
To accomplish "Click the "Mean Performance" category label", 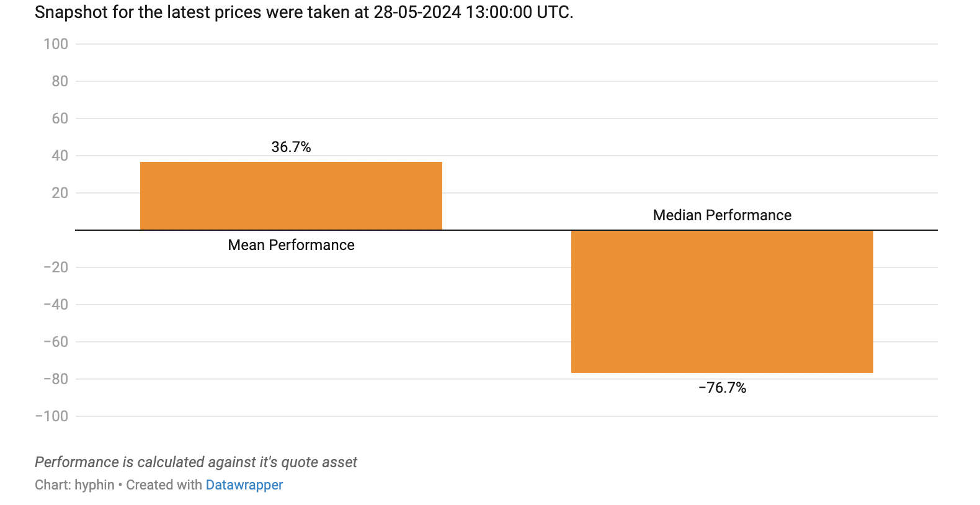I will pyautogui.click(x=291, y=245).
